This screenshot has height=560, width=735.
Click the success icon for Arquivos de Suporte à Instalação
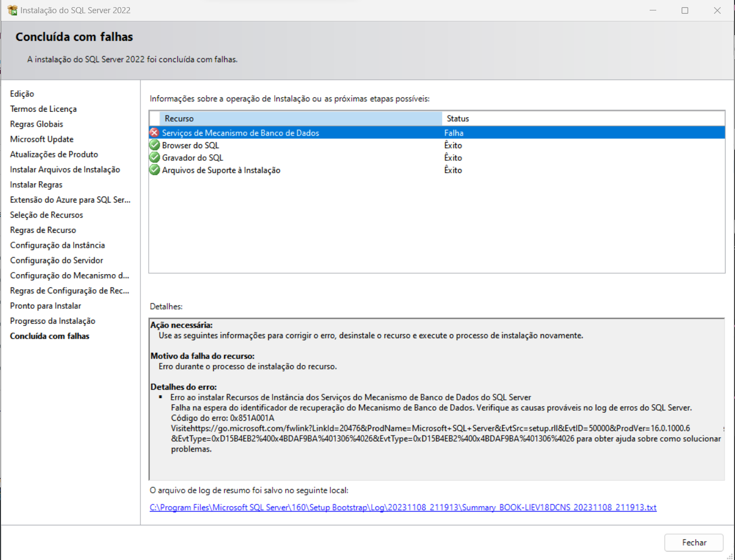pyautogui.click(x=155, y=170)
